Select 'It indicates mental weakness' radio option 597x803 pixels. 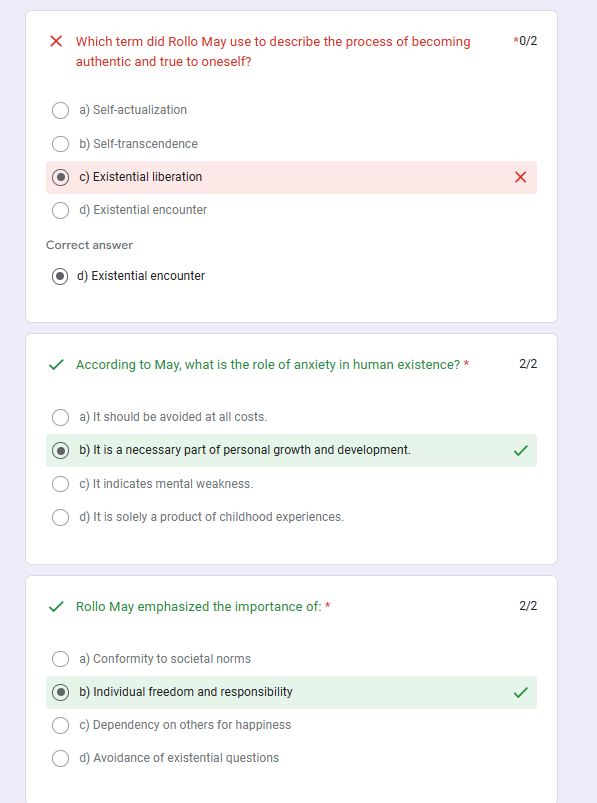point(60,484)
